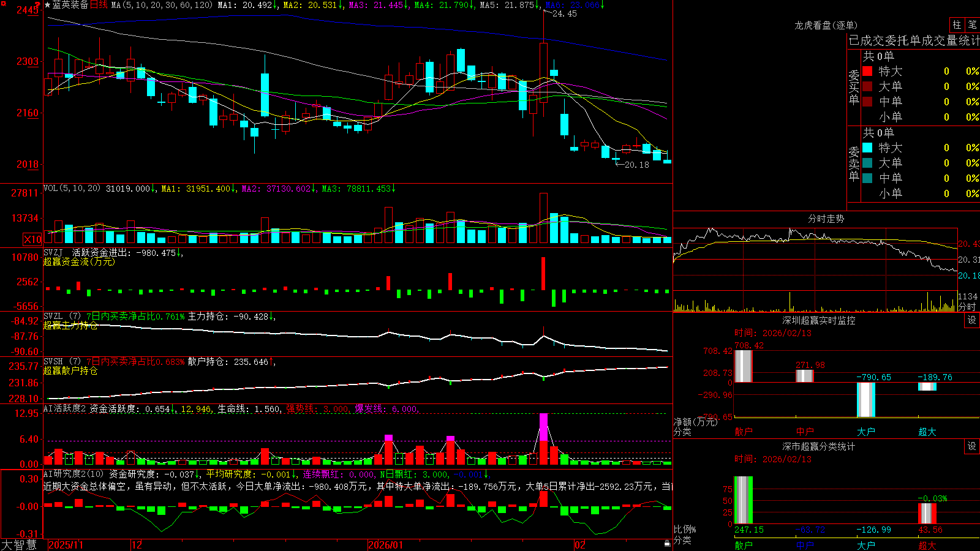The image size is (980, 551).
Task: Click the 大户 bar showing -790.65
Action: [866, 400]
